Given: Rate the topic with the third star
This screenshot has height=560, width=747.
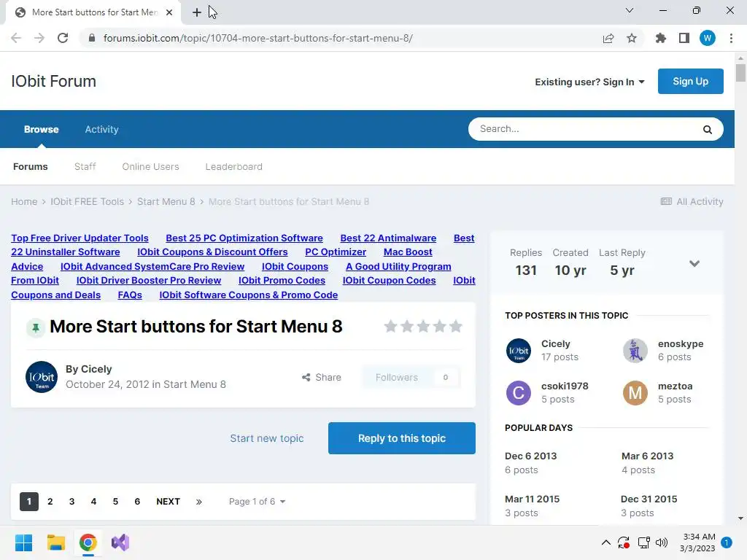Looking at the screenshot, I should (x=423, y=326).
